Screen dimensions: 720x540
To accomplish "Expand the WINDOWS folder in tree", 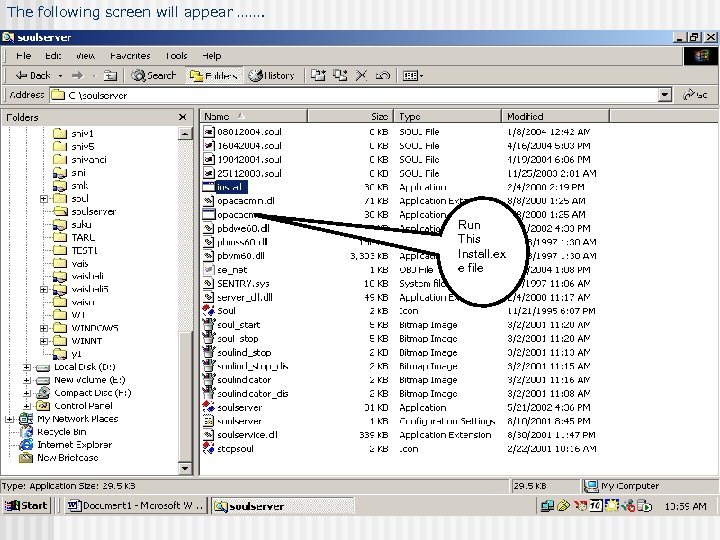I will point(44,328).
